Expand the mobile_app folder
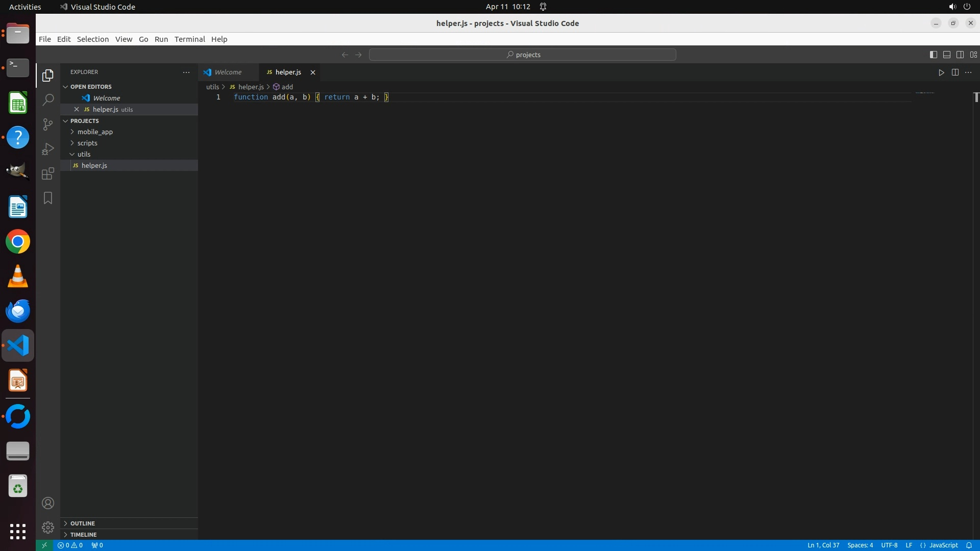Screen dimensions: 980x551 pyautogui.click(x=95, y=132)
